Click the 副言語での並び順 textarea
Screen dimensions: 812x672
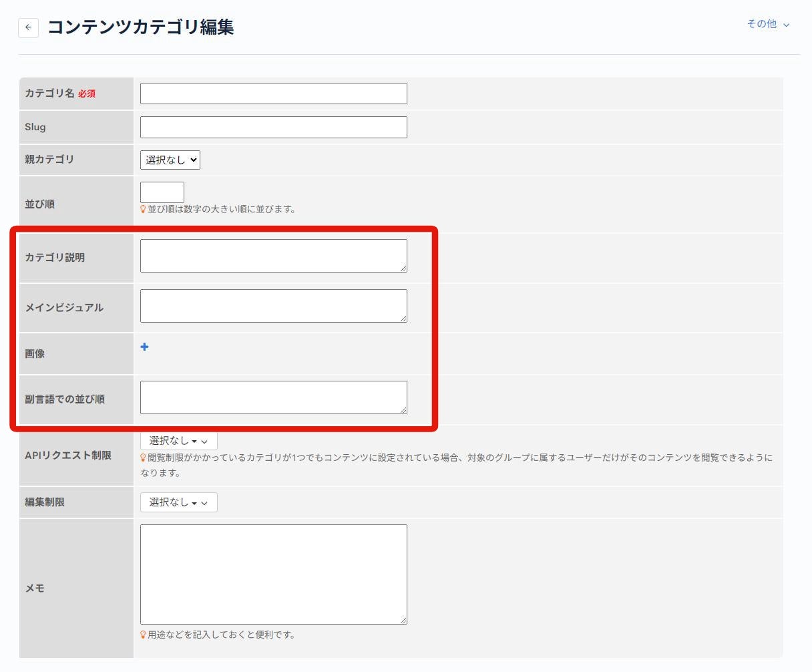coord(273,397)
